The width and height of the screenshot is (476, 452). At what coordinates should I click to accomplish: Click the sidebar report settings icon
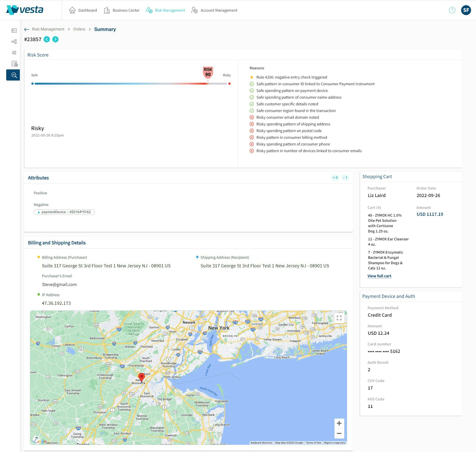(x=15, y=64)
